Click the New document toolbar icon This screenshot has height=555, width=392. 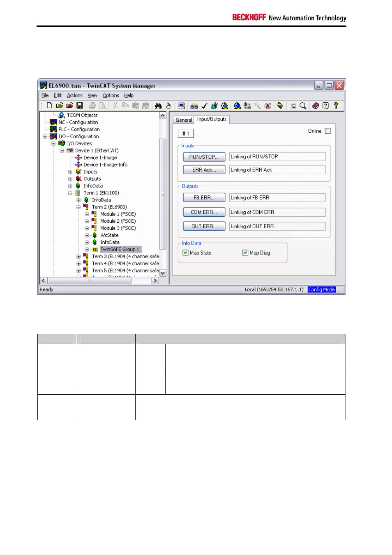[x=49, y=106]
